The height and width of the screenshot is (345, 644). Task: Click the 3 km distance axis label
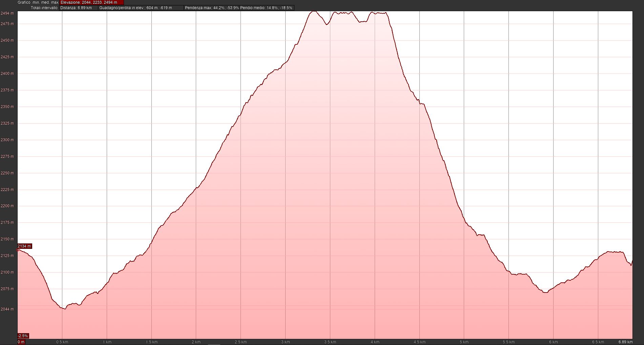[x=285, y=342]
